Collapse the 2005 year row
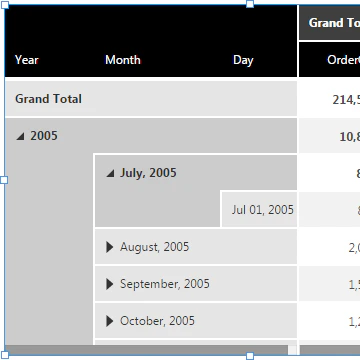360x360 pixels. coord(21,136)
